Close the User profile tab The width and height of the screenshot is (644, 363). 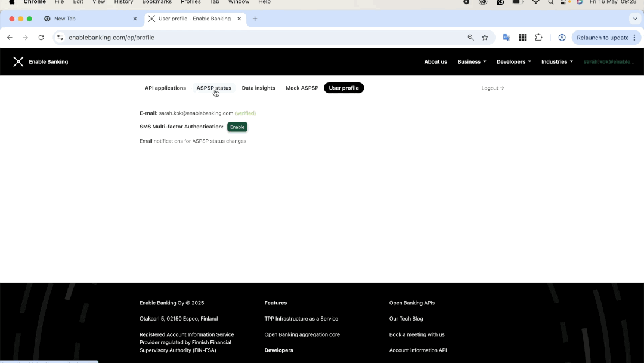click(239, 19)
